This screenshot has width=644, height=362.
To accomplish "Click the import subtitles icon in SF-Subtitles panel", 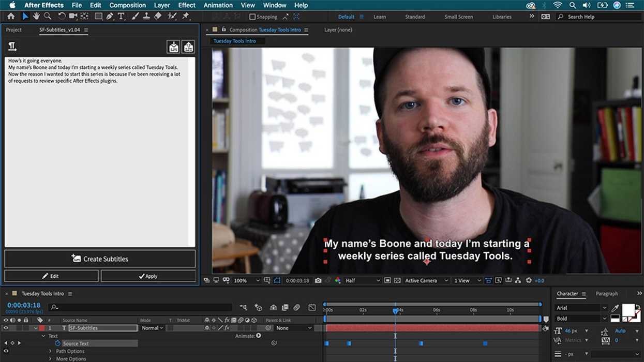I will tap(173, 47).
